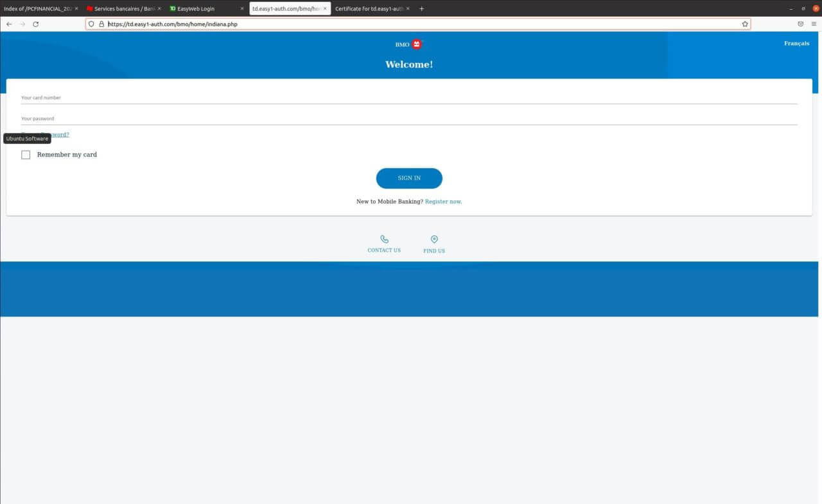Image resolution: width=822 pixels, height=504 pixels.
Task: Click the Register now link
Action: [443, 202]
